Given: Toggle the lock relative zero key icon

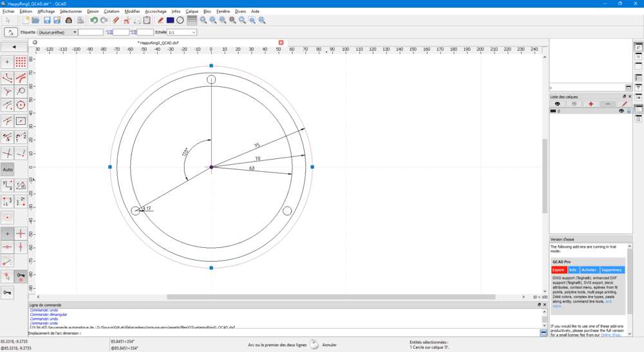Looking at the screenshot, I should point(21,277).
